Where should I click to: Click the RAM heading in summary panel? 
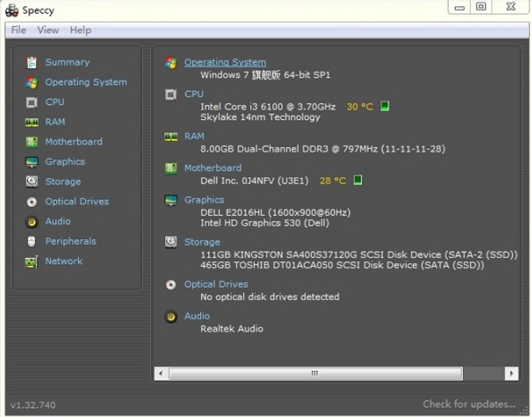194,137
